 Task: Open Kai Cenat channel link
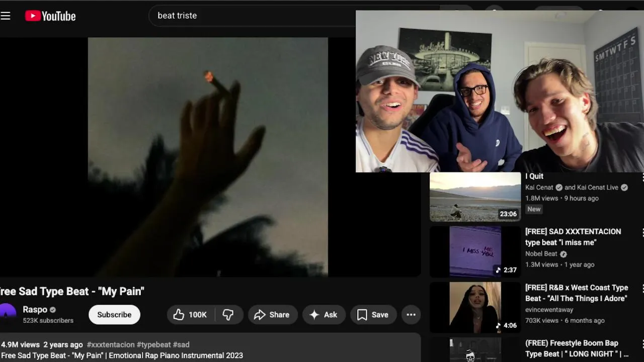coord(539,188)
